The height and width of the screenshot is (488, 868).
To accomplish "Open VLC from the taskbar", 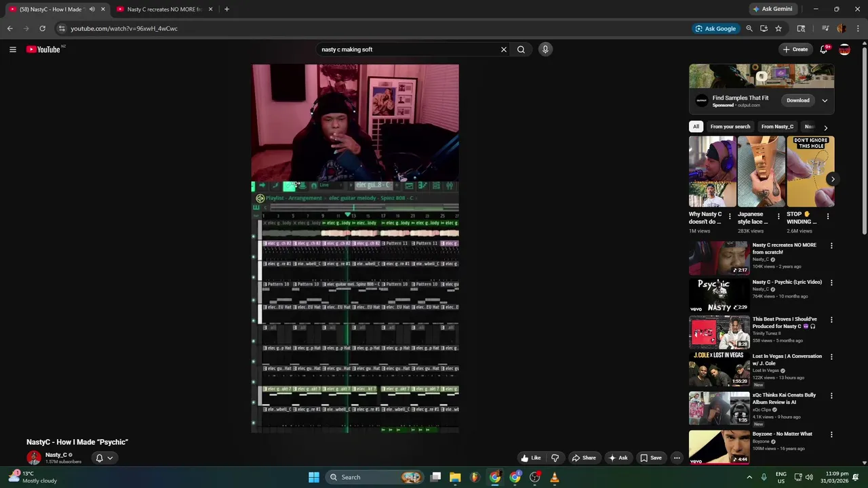I will pos(555,477).
